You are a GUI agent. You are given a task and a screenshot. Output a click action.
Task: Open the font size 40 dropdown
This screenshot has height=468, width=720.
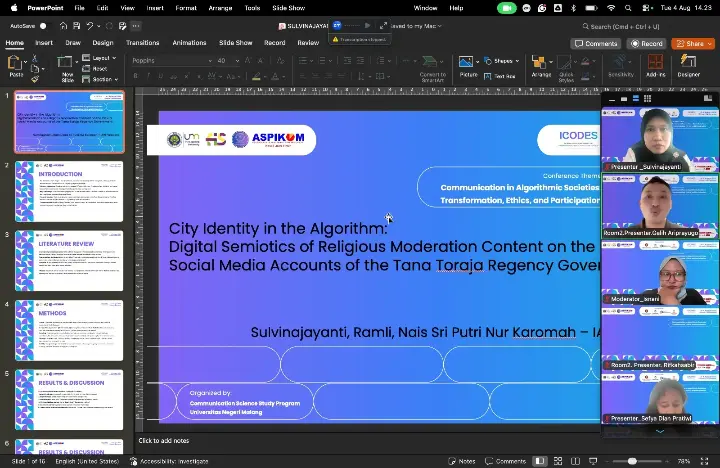point(237,61)
